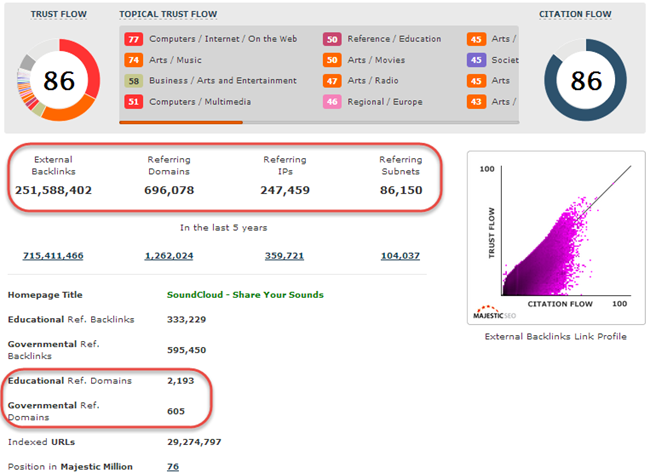650x473 pixels.
Task: Click the Majestic SEO logo in chart
Action: pyautogui.click(x=494, y=313)
